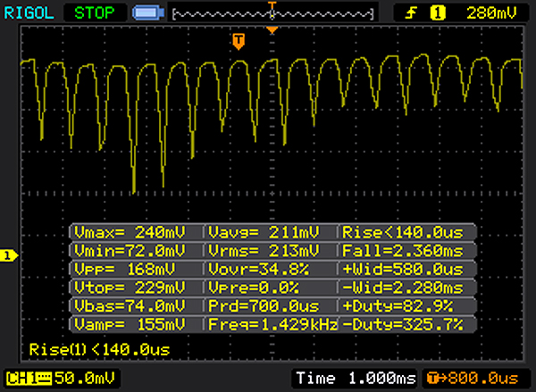The width and height of the screenshot is (536, 392).
Task: Select the -Duty=325.7% measurement
Action: point(407,322)
